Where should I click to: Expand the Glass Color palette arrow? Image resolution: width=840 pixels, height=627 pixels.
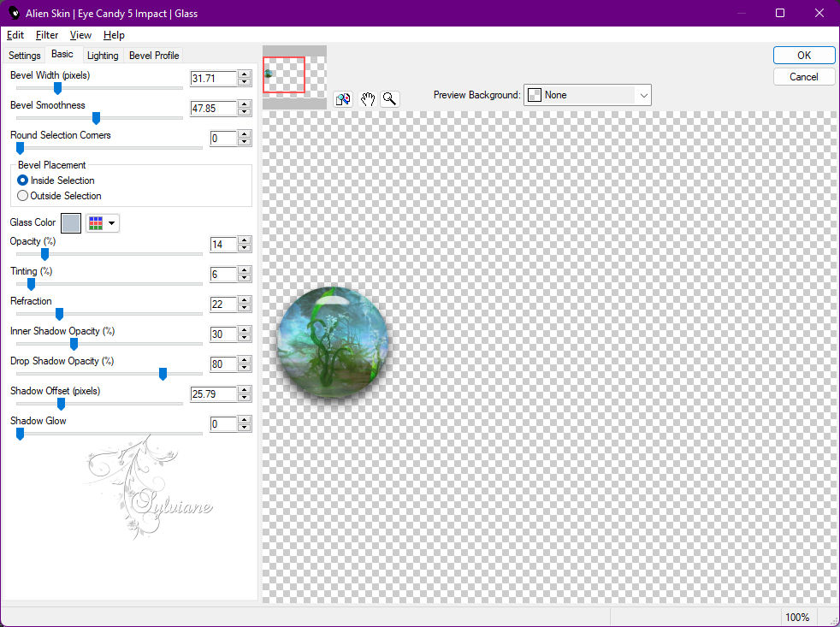(x=111, y=223)
